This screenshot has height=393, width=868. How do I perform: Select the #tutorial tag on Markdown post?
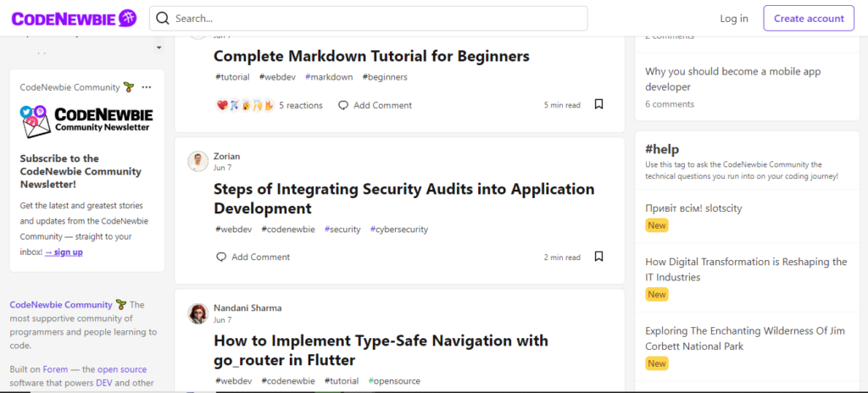(232, 77)
